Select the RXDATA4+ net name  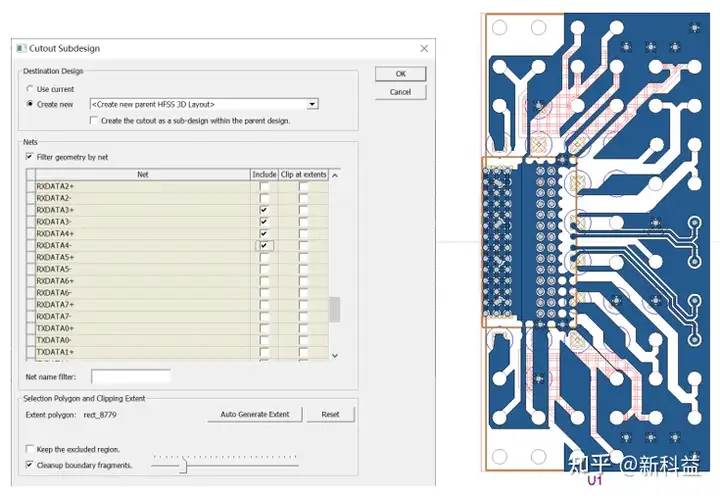coord(55,233)
